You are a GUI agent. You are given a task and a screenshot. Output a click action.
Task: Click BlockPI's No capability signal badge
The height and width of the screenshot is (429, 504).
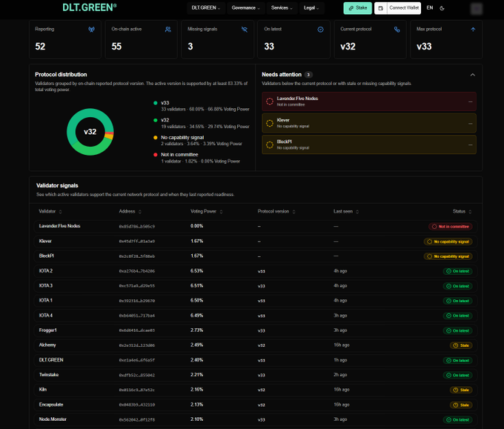click(448, 256)
